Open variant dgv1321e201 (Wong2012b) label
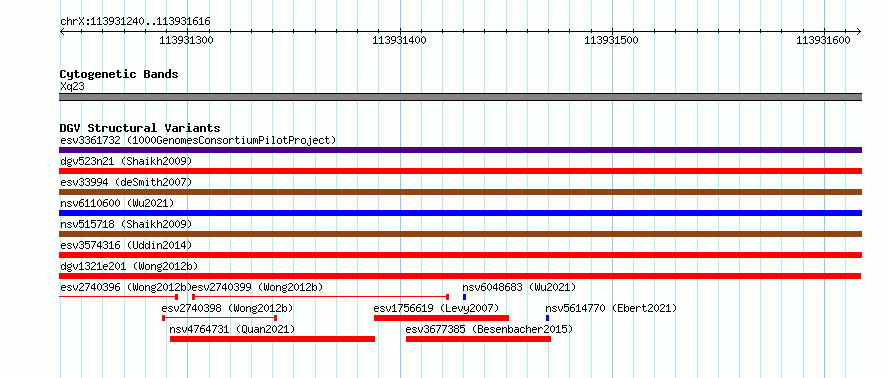This screenshot has height=378, width=890. 128,266
